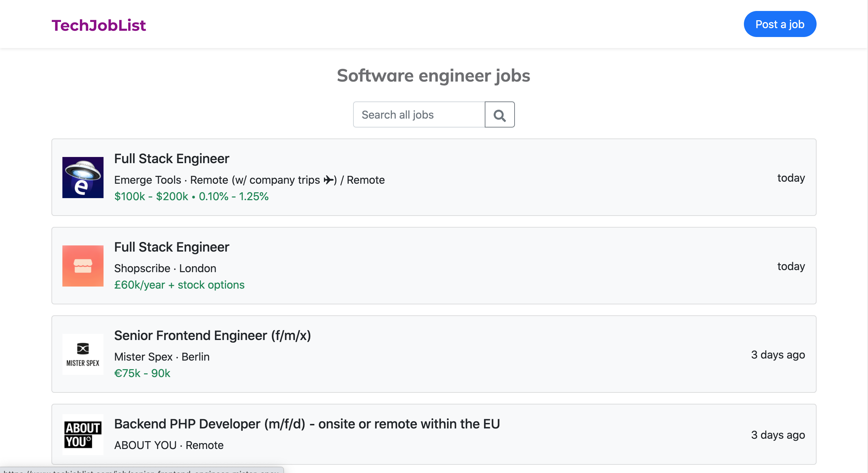868x473 pixels.
Task: Click the Software engineer jobs heading
Action: (x=434, y=76)
